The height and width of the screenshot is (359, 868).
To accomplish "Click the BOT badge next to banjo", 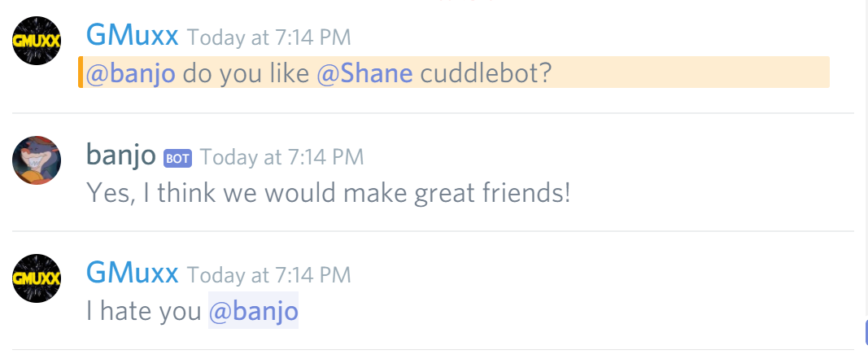I will pyautogui.click(x=177, y=158).
